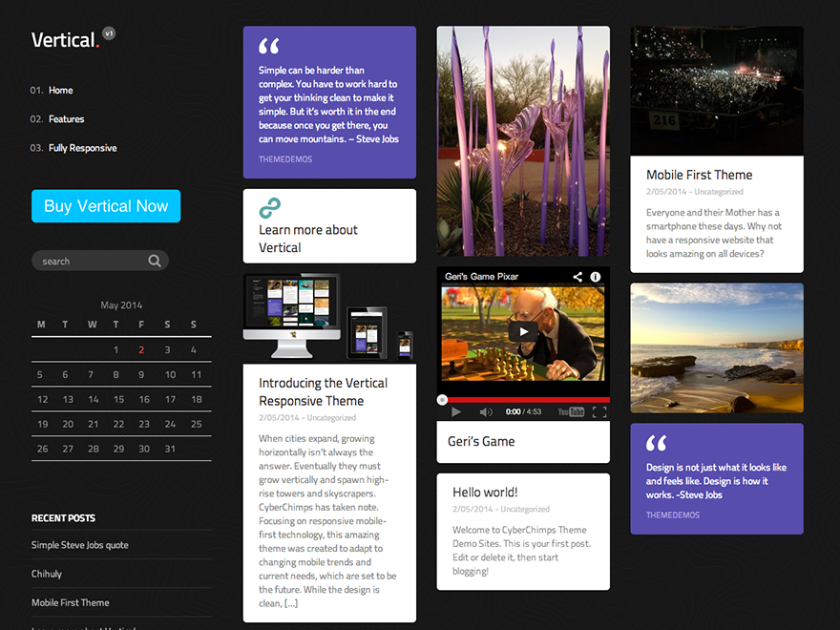Click the video progress bar

click(x=525, y=399)
